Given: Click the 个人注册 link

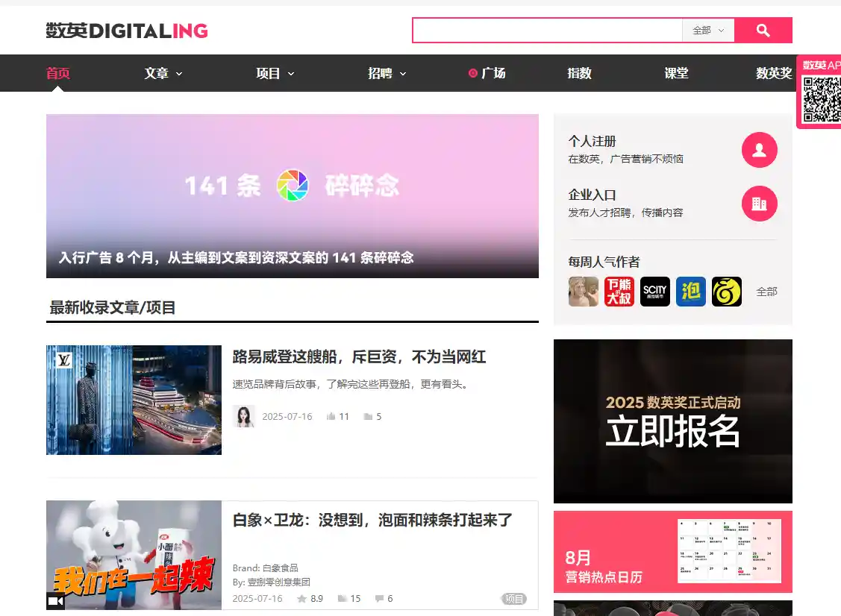Looking at the screenshot, I should coord(593,141).
